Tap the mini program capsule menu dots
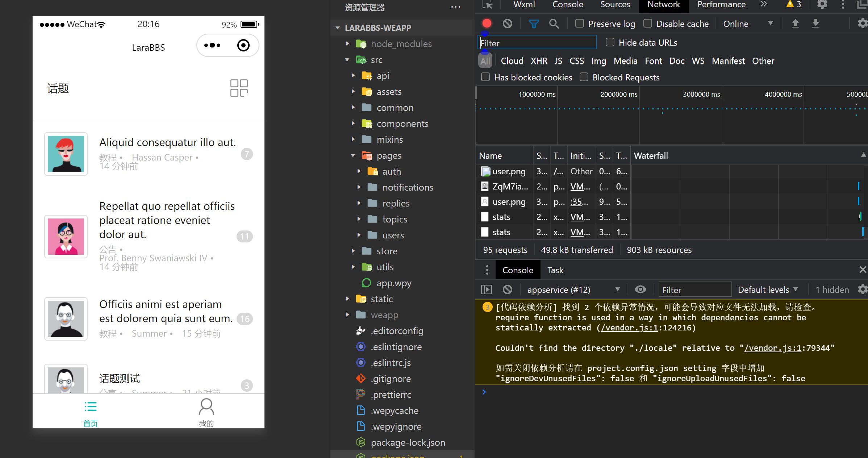Viewport: 868px width, 458px height. [212, 45]
